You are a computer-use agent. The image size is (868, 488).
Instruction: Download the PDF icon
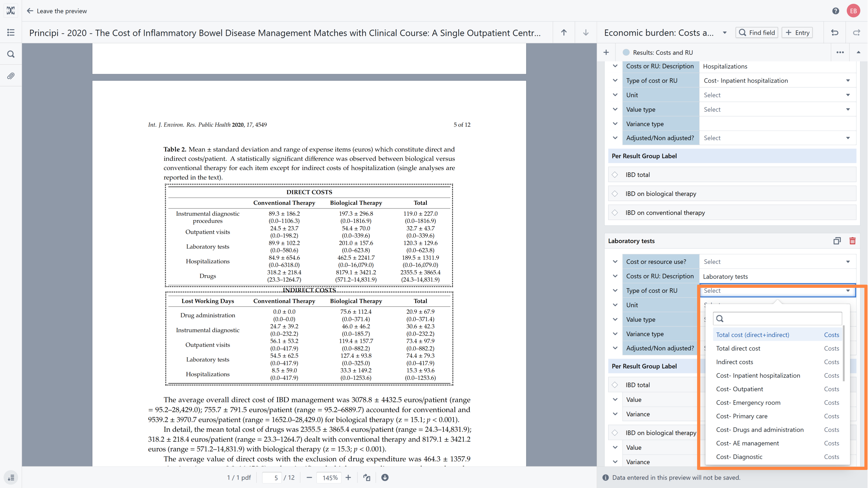coord(385,478)
